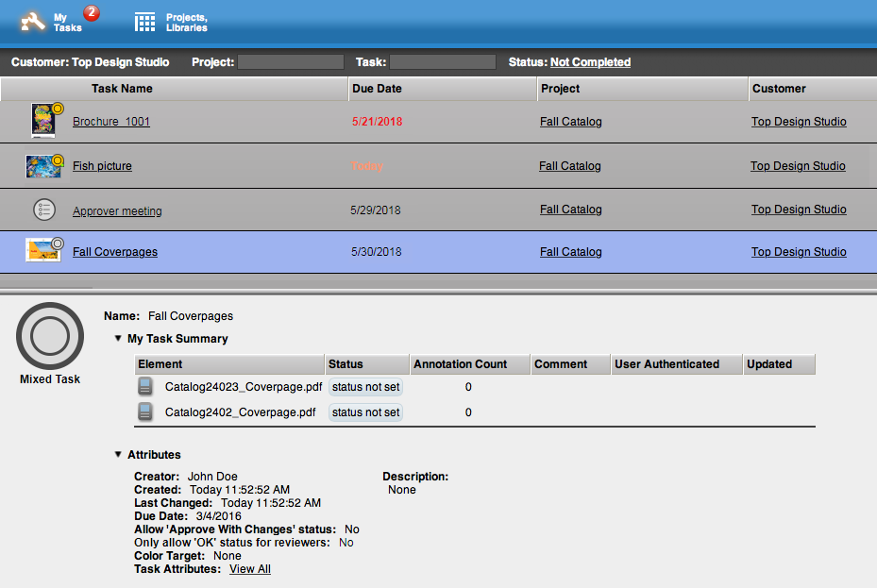Click View All task attributes link
Image resolution: width=877 pixels, height=588 pixels.
point(250,569)
